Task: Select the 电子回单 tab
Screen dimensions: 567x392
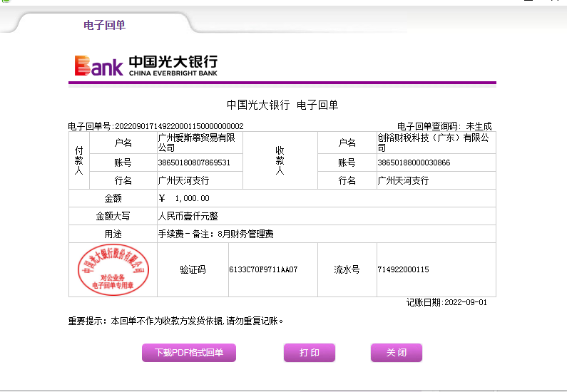Action: (104, 25)
